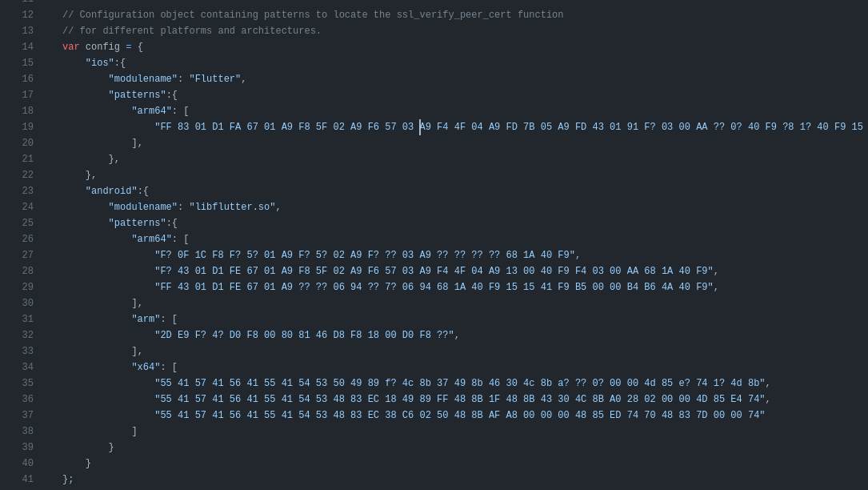Click line number 14 in the gutter

click(28, 47)
